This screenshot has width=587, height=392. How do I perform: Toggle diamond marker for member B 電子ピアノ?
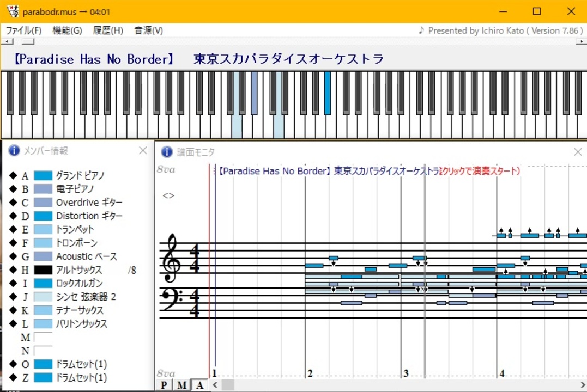pos(13,188)
